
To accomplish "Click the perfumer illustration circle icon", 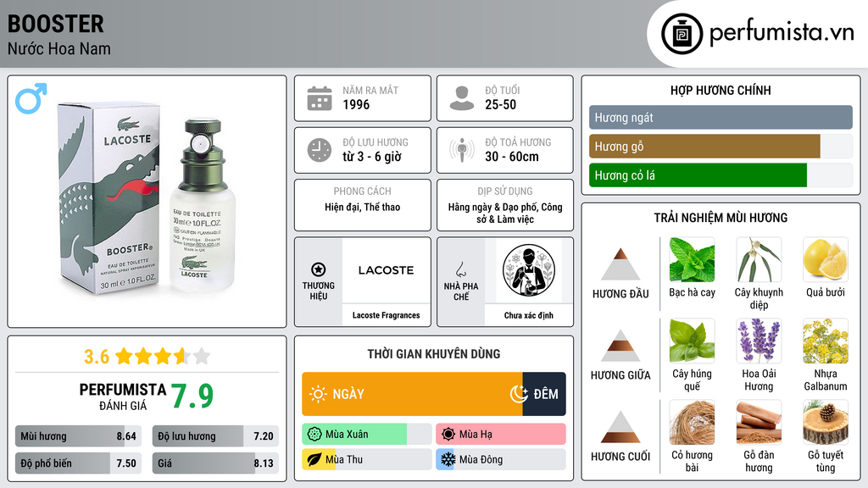I will pyautogui.click(x=529, y=270).
